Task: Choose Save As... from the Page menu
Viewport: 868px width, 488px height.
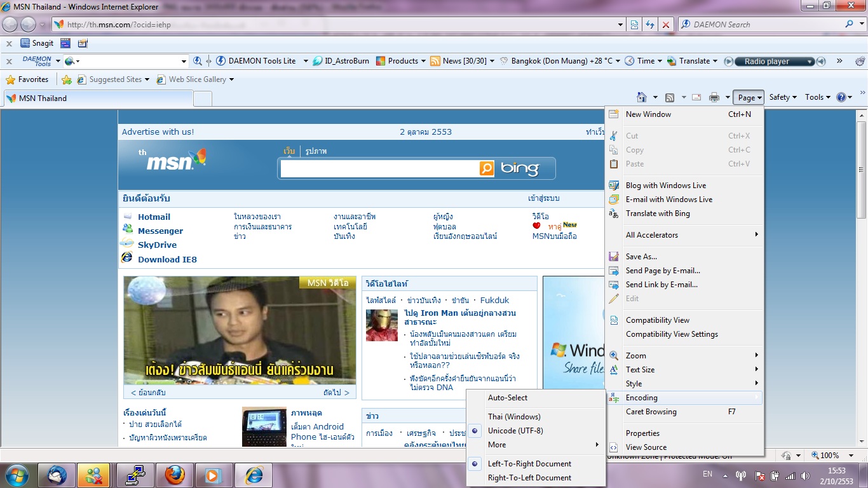Action: (684, 257)
